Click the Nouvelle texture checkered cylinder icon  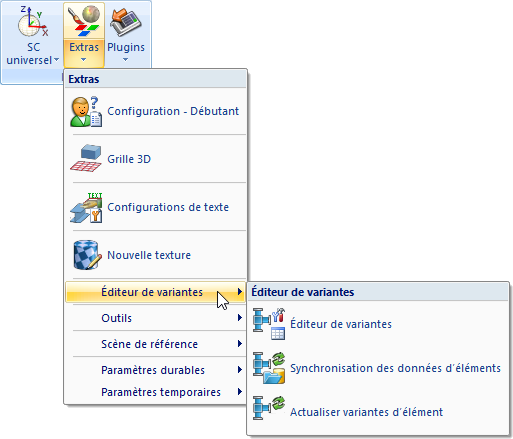[87, 255]
